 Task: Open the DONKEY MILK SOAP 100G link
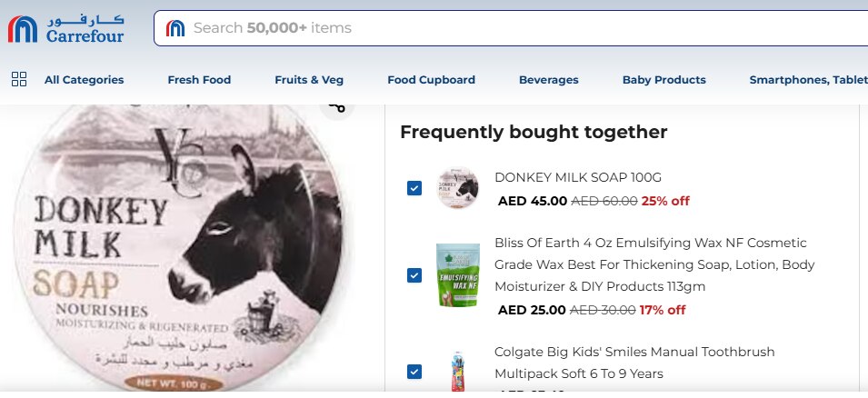pyautogui.click(x=577, y=177)
